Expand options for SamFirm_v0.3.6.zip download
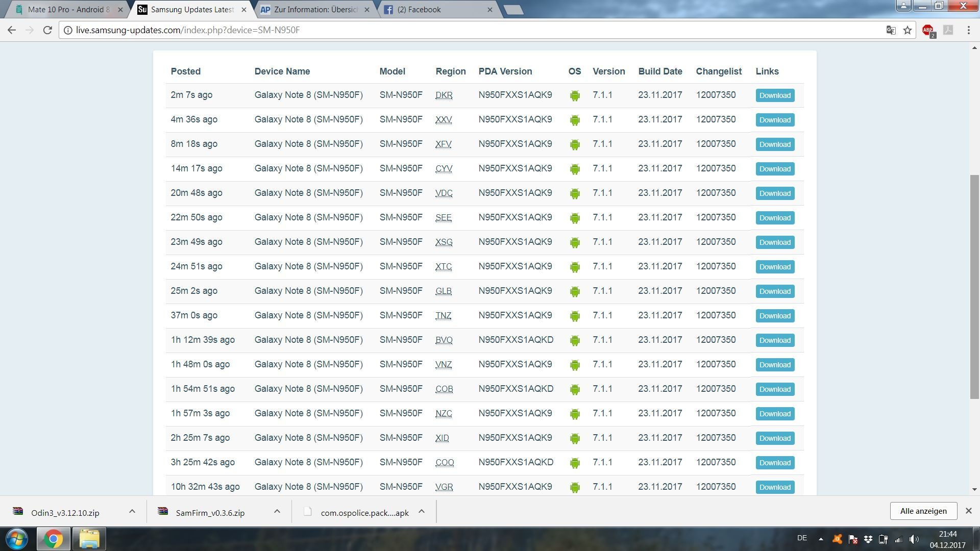 (277, 511)
